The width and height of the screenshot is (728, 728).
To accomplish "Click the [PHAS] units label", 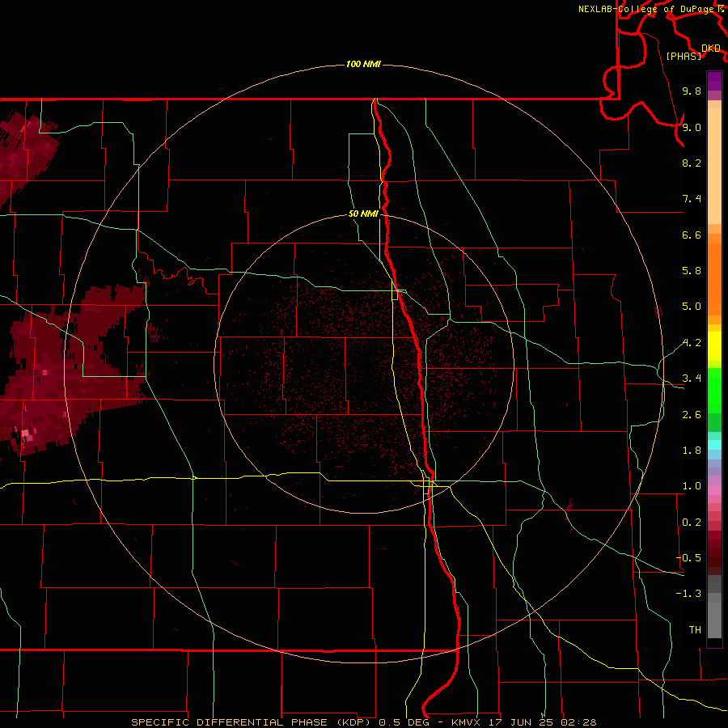I will 684,56.
